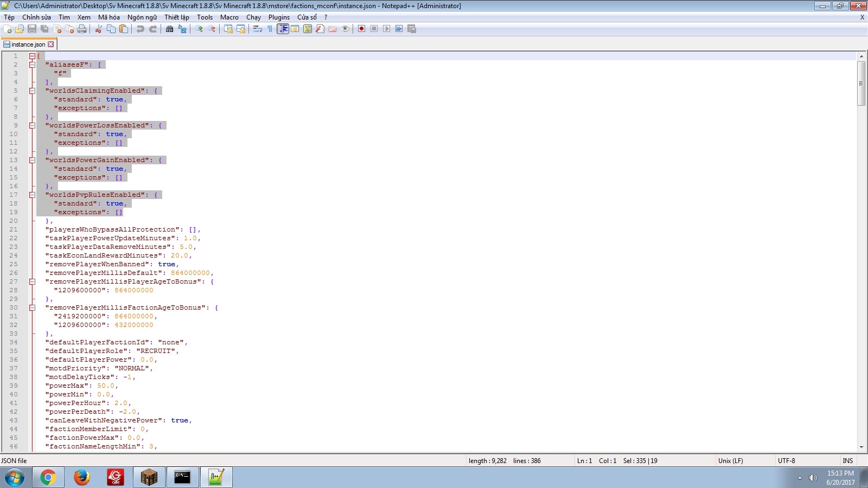Collapse the removePlayerMillisFactionAgeToBonus block
The height and width of the screenshot is (488, 868).
coord(32,307)
